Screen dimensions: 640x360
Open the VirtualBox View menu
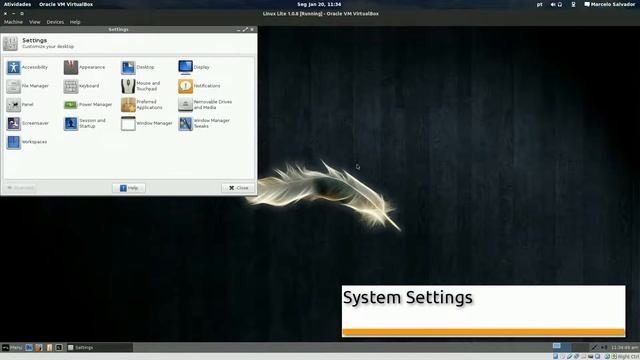coord(35,22)
